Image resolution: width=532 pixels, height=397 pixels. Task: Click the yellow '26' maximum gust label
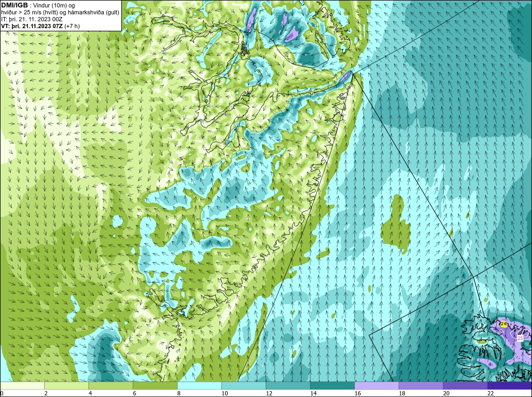503,324
